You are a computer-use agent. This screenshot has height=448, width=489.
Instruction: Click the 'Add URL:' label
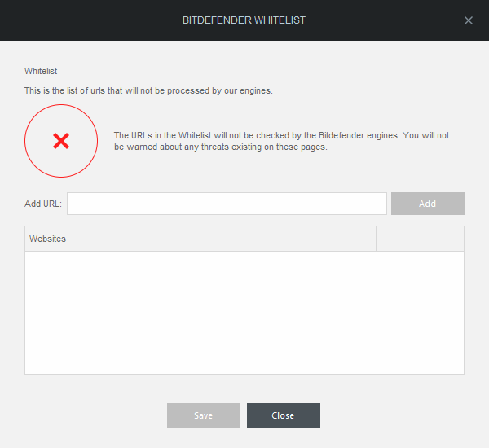43,204
